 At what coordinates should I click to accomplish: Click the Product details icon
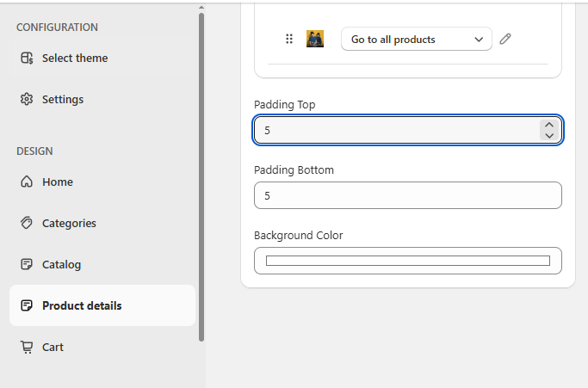coord(27,305)
